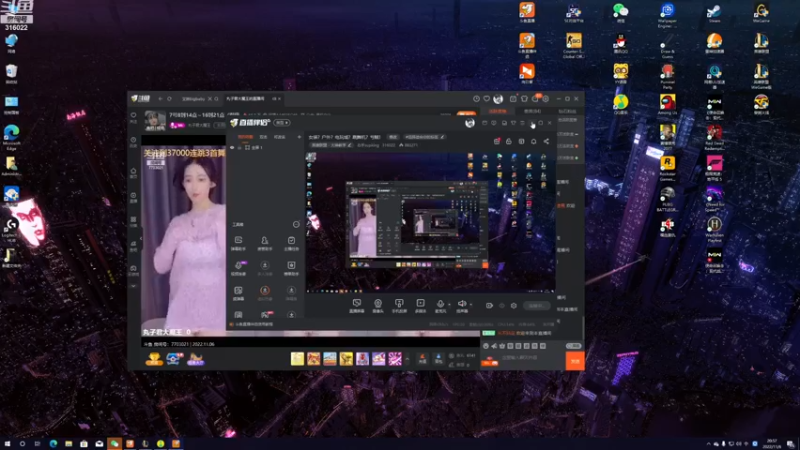This screenshot has height=450, width=800.
Task: Open the Among Us desktop shortcut
Action: coord(667,105)
